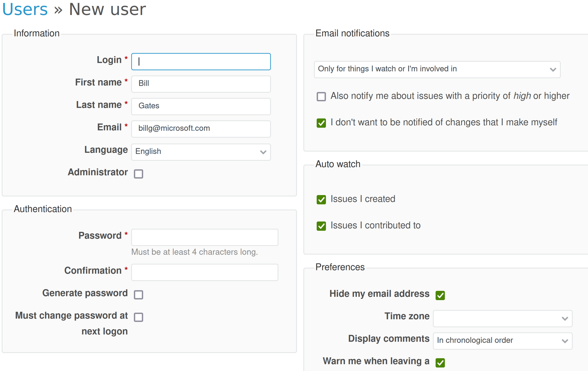Image resolution: width=588 pixels, height=371 pixels.
Task: Click the Email field showing billg@microsoft.com
Action: pos(200,129)
